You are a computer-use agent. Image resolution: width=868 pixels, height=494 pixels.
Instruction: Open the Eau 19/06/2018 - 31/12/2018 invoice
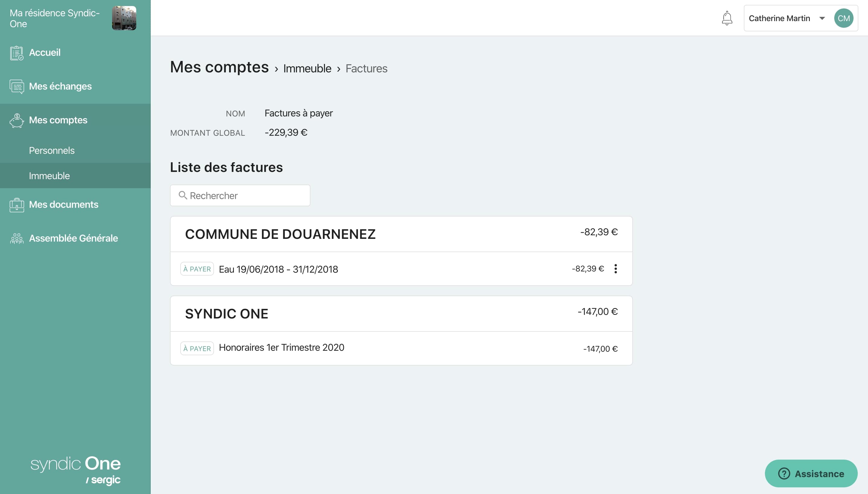[x=401, y=269]
